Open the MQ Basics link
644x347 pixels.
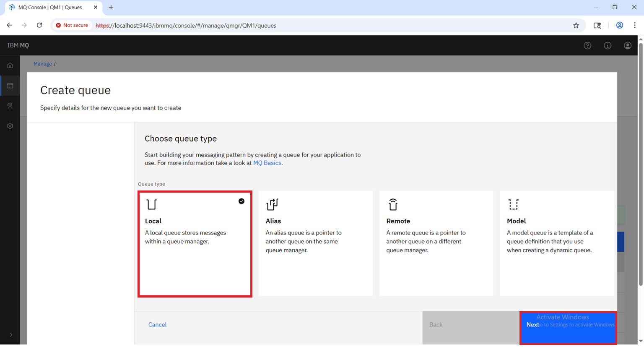(x=267, y=163)
